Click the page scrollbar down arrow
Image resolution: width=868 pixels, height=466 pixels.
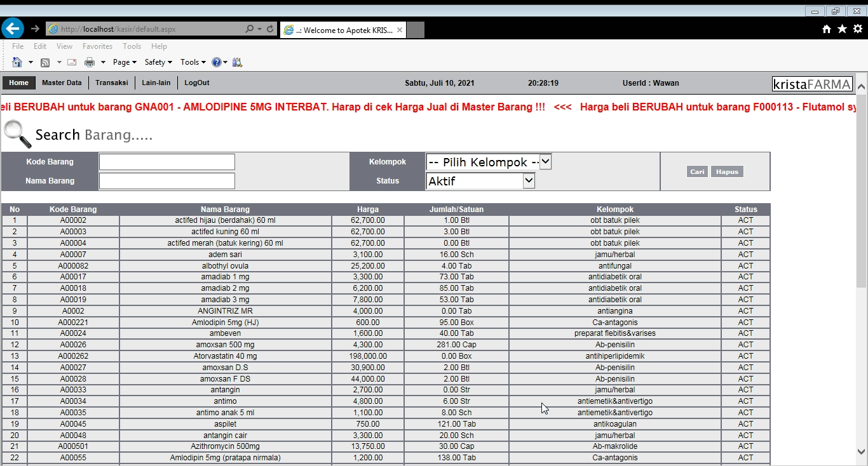862,452
